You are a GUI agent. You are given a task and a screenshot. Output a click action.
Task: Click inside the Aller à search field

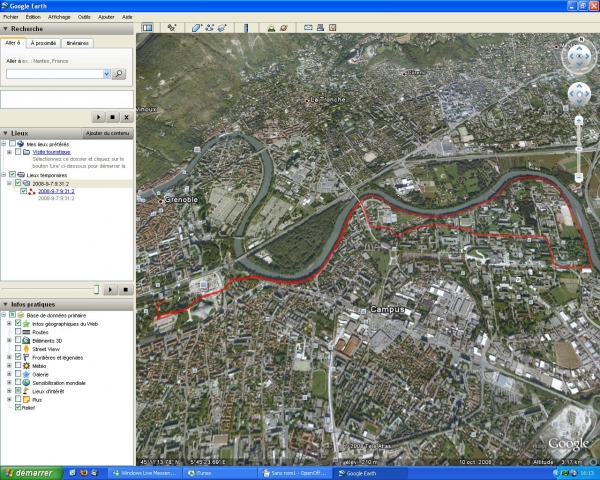pos(54,74)
